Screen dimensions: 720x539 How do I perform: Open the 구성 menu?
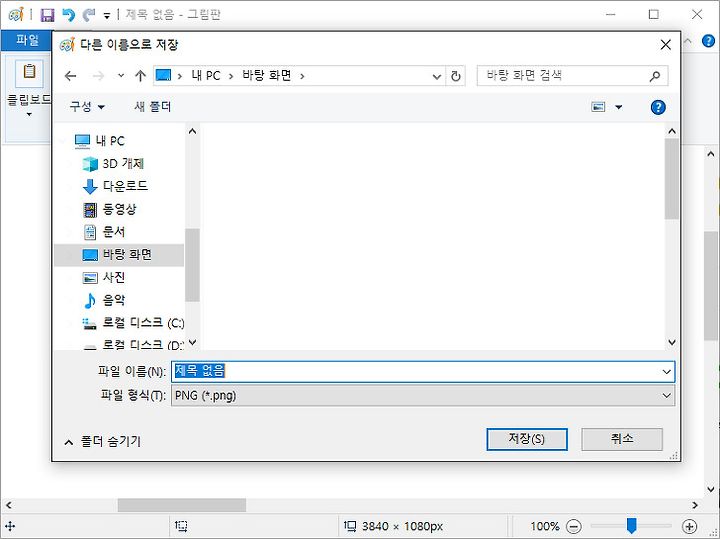[87, 107]
